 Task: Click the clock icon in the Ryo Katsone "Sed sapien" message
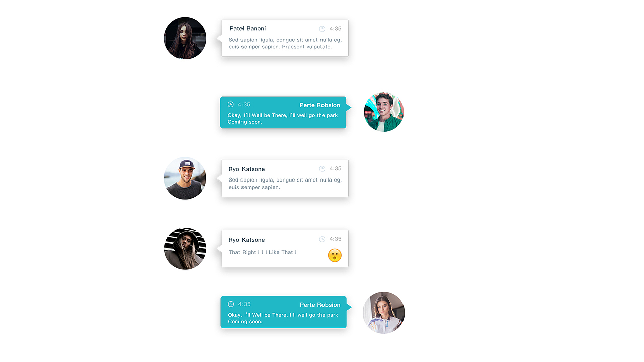[x=322, y=169]
